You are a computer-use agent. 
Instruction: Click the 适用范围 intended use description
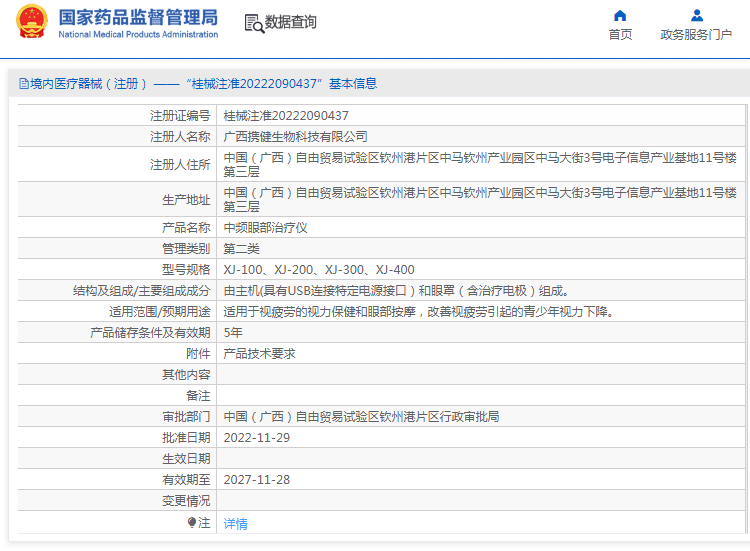(419, 312)
